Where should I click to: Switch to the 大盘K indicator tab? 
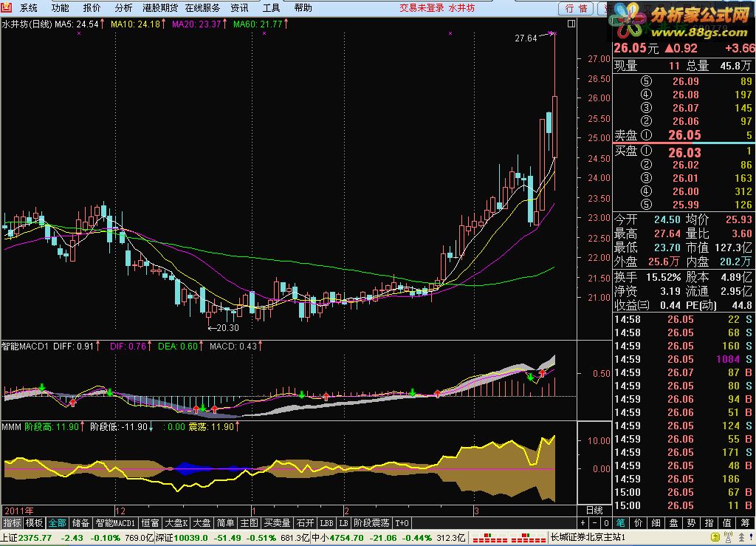[176, 523]
